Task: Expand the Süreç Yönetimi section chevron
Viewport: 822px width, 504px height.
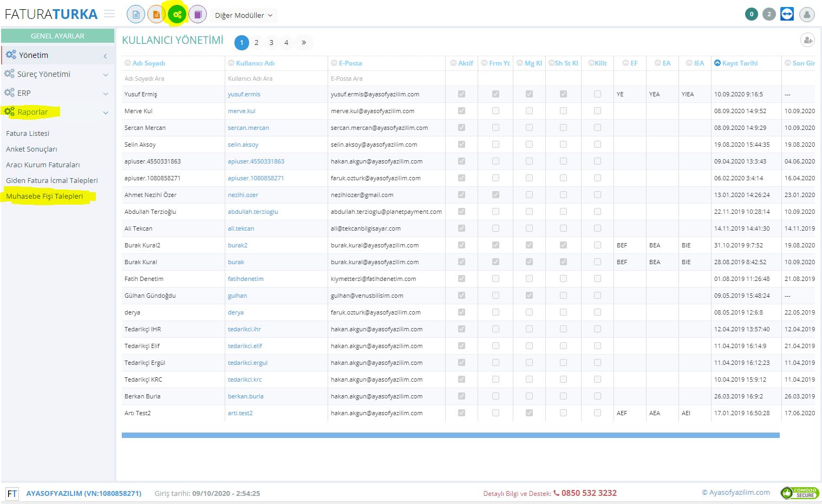Action: click(x=106, y=75)
